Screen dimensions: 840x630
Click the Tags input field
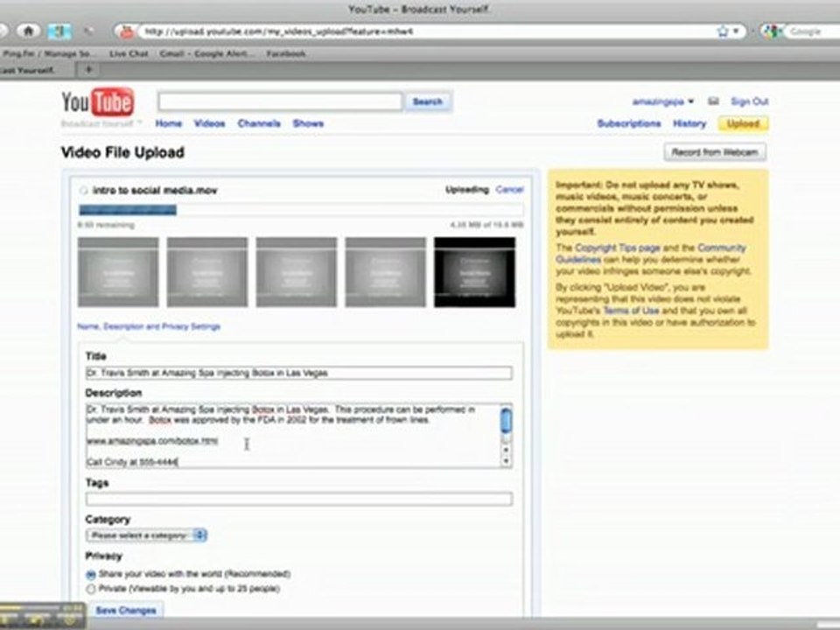299,500
